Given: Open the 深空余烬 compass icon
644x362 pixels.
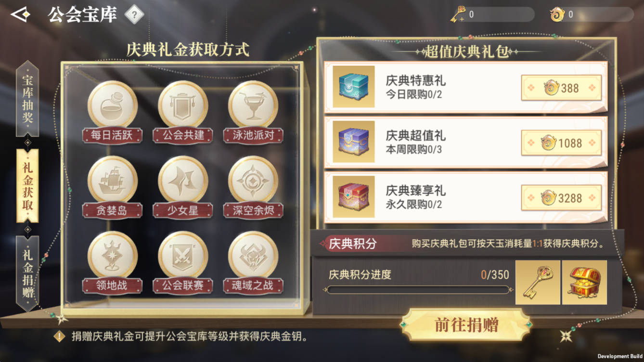Looking at the screenshot, I should 253,181.
